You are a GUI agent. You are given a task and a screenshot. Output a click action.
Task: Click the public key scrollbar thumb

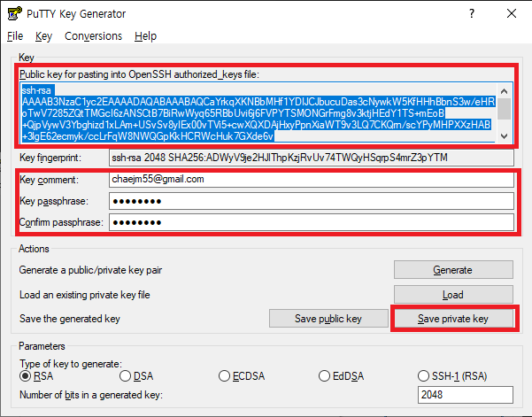coord(505,109)
